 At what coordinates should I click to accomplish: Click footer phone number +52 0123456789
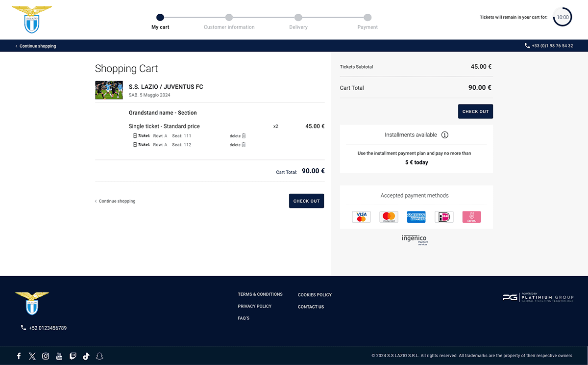click(48, 328)
